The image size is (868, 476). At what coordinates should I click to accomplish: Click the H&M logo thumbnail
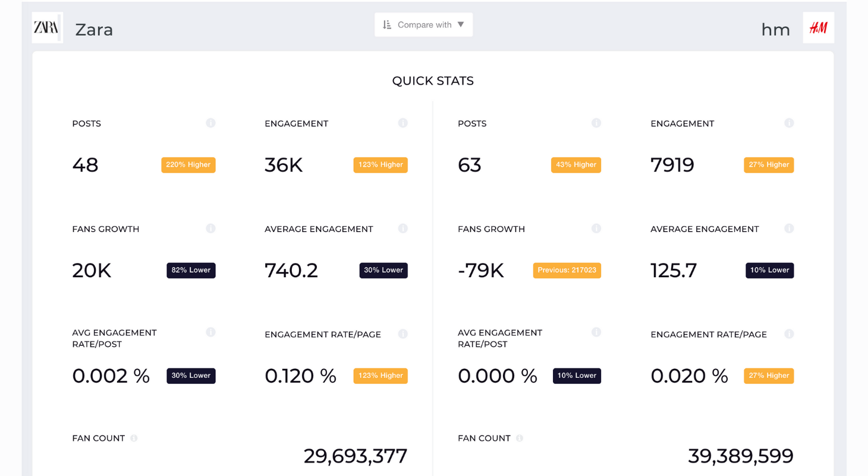pyautogui.click(x=818, y=28)
